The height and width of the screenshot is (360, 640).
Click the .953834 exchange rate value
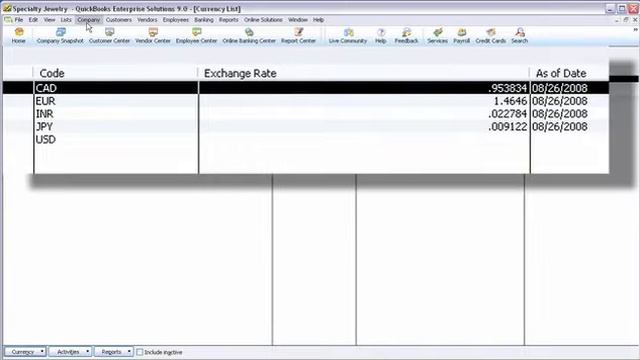tap(508, 88)
